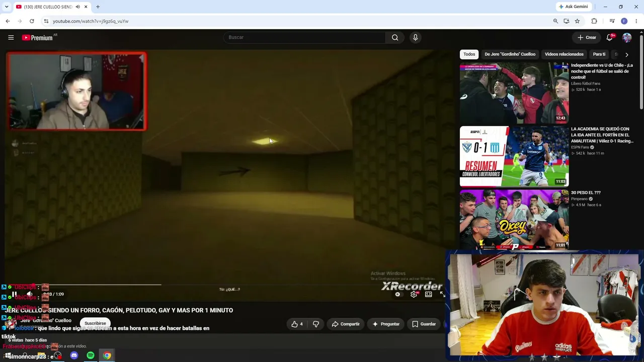Open the ESPN Fans channel link
The width and height of the screenshot is (644, 362).
[x=581, y=147]
